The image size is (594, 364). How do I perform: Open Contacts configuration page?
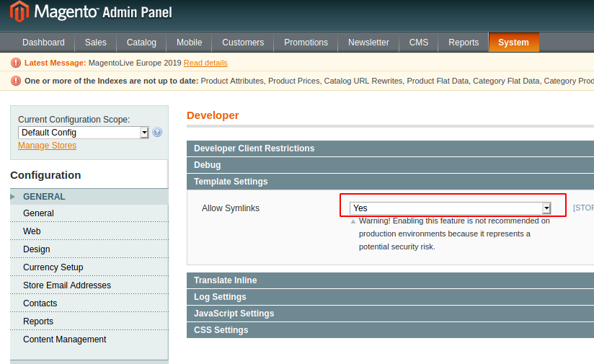coord(89,303)
